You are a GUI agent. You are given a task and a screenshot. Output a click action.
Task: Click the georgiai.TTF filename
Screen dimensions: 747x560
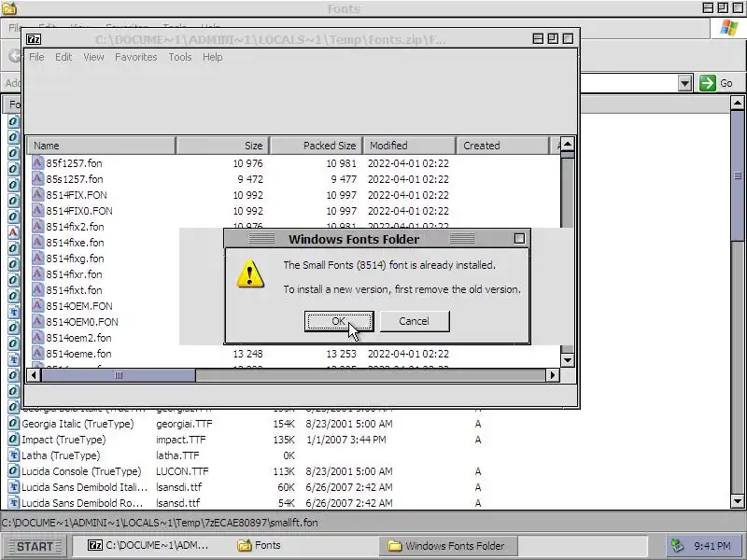coord(184,424)
